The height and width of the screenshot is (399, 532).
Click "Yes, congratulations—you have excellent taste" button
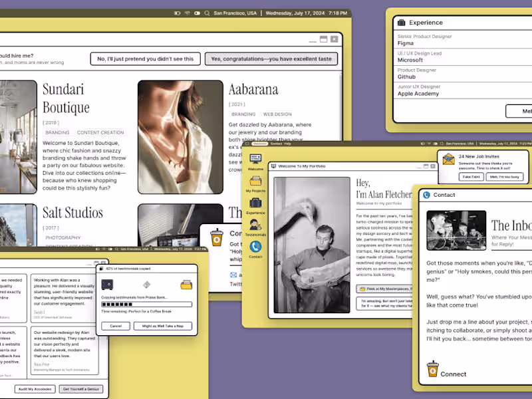point(271,59)
